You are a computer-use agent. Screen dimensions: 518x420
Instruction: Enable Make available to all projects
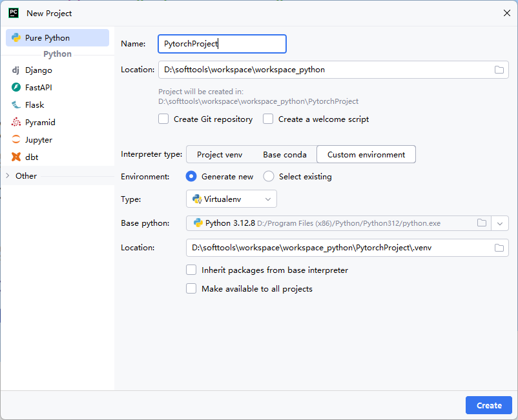point(191,288)
